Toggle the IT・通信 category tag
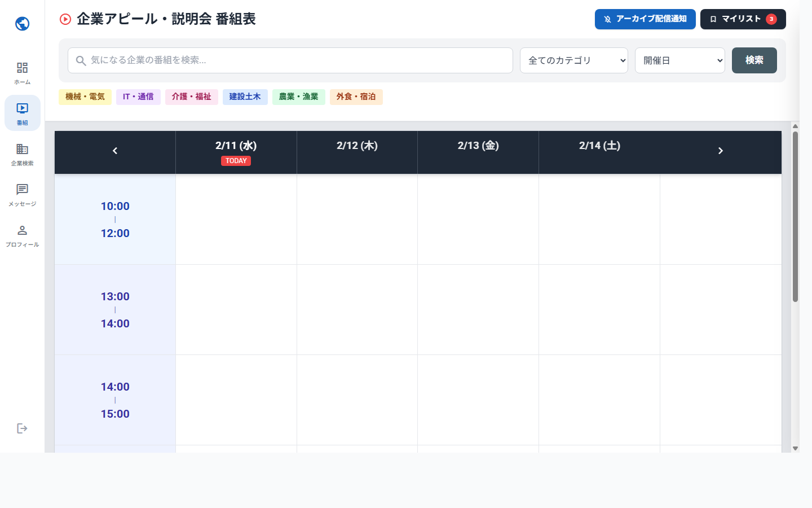 138,97
